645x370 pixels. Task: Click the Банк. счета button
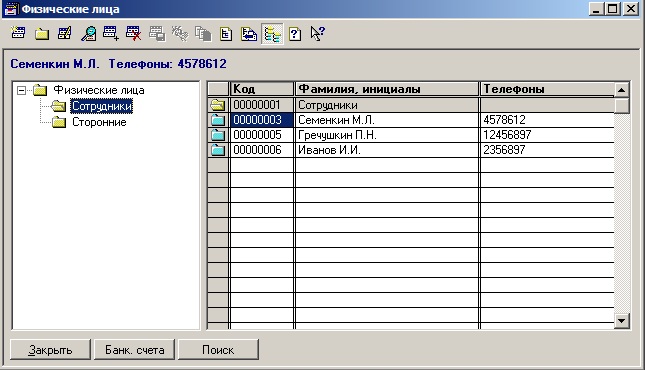[135, 349]
